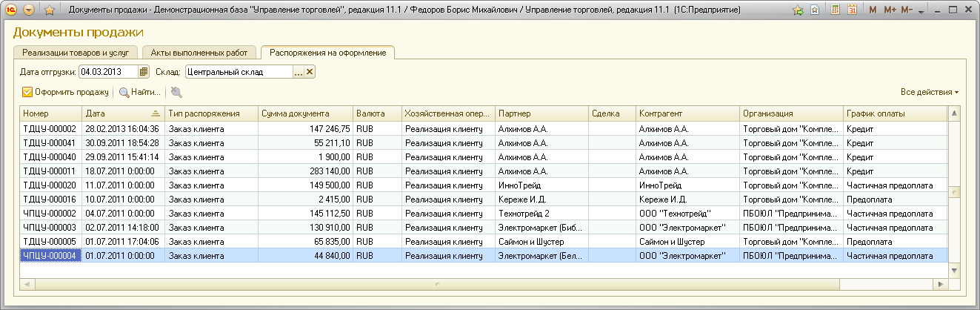Open the calculator tool in title bar
Screen dimensions: 980x310
tap(836, 11)
